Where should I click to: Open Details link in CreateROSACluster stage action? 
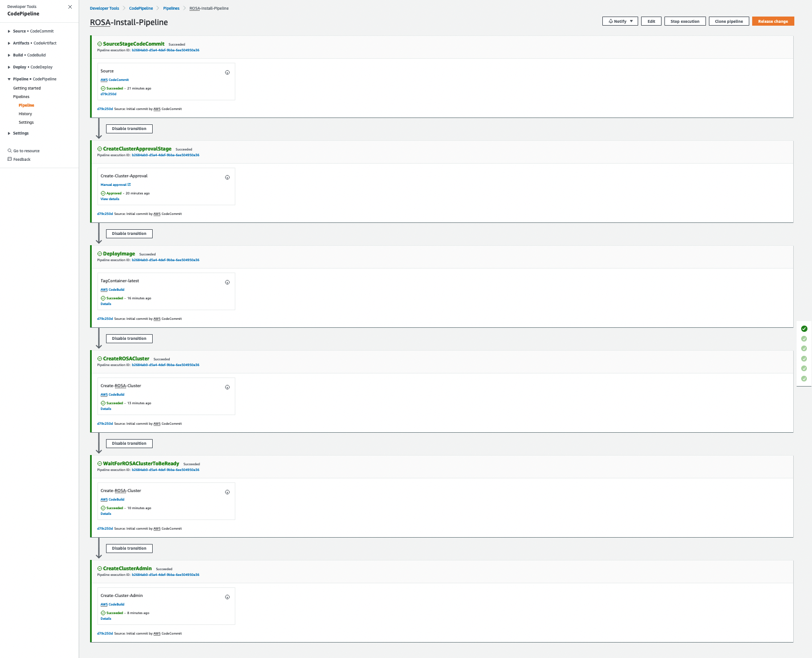click(106, 409)
